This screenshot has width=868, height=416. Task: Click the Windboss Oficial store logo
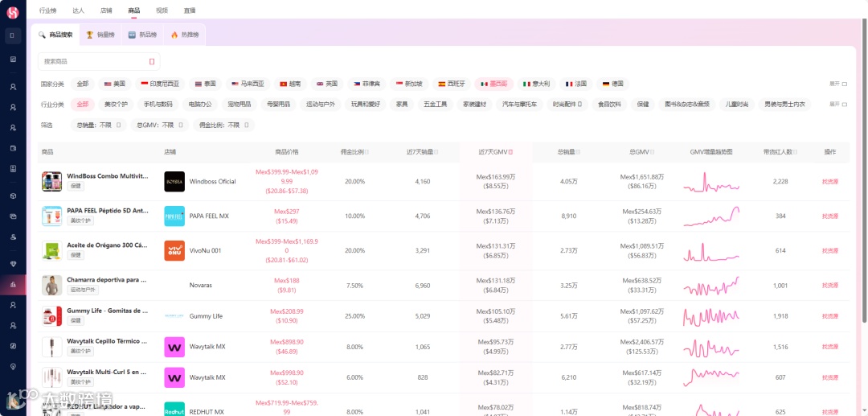[174, 182]
